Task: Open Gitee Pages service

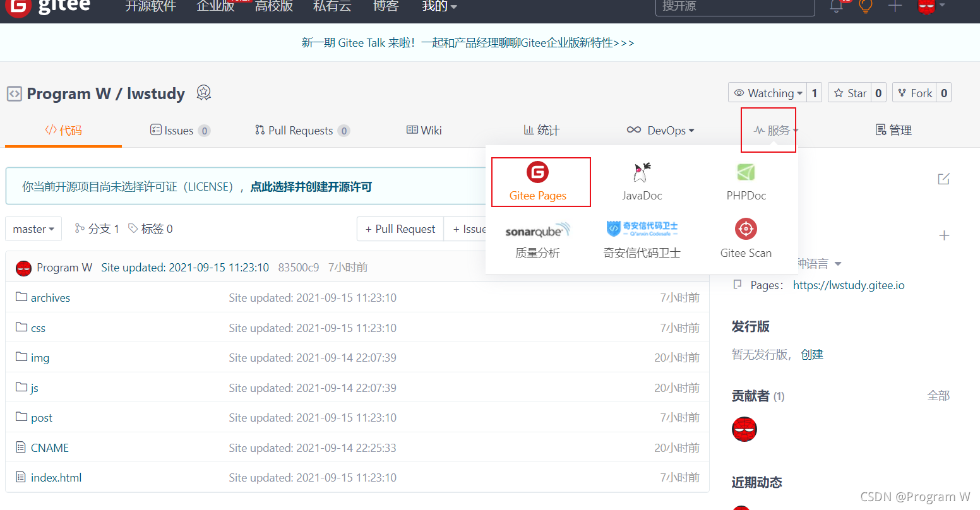Action: point(538,182)
